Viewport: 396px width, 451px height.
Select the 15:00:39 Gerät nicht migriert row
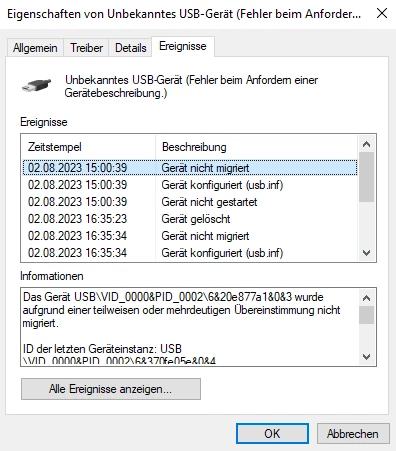[x=190, y=168]
